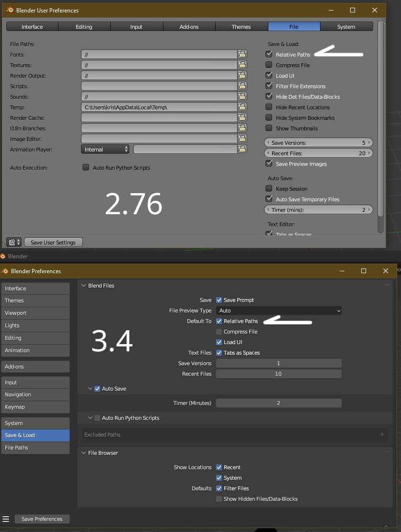This screenshot has width=401, height=532.
Task: Browse folder icon for Render Output path
Action: (242, 75)
